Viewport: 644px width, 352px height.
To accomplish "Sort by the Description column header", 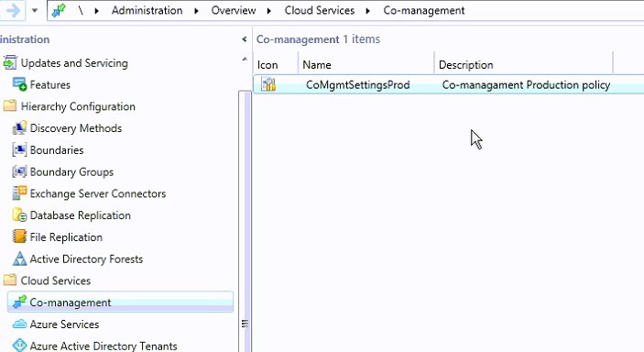I will (x=465, y=65).
